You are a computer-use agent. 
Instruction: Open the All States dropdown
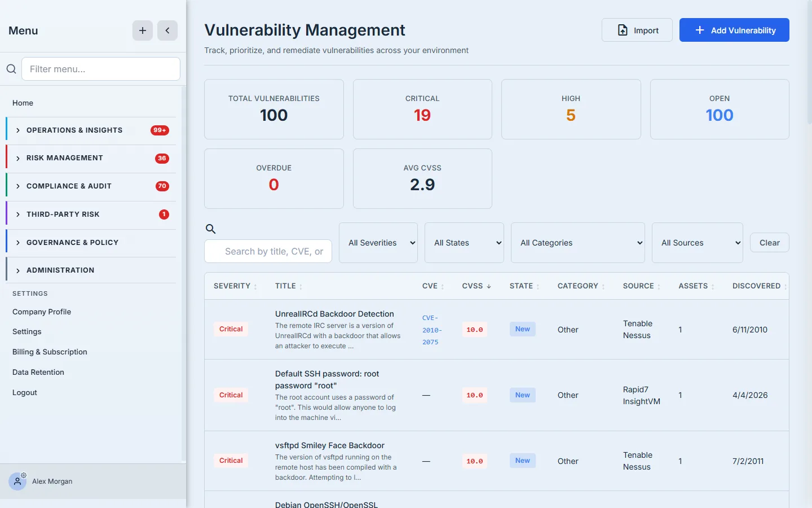click(464, 243)
